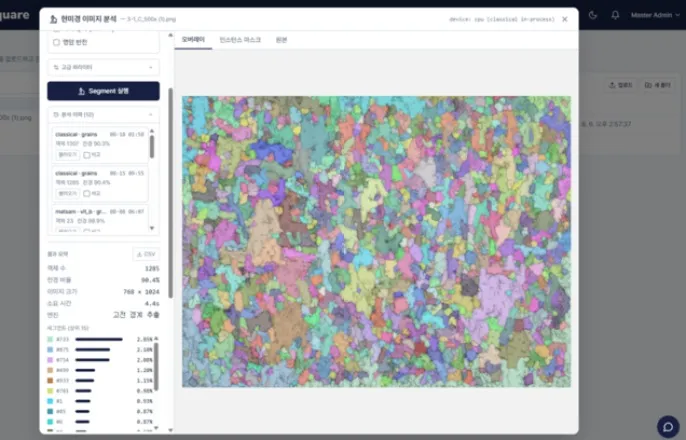The height and width of the screenshot is (440, 686).
Task: Switch to the 원본 original image tab
Action: click(x=281, y=40)
